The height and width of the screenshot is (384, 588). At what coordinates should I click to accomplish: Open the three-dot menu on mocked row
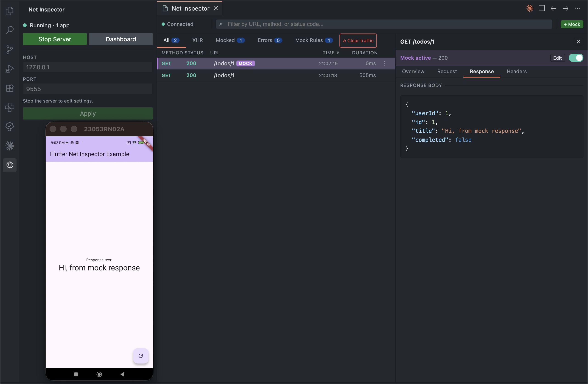tap(384, 64)
